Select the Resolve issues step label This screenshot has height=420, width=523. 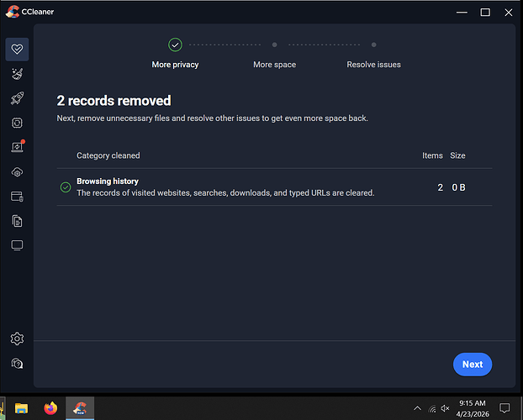pos(373,65)
